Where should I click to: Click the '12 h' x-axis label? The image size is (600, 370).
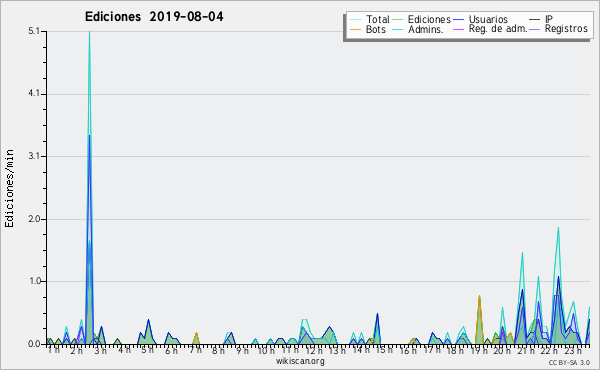coord(314,350)
